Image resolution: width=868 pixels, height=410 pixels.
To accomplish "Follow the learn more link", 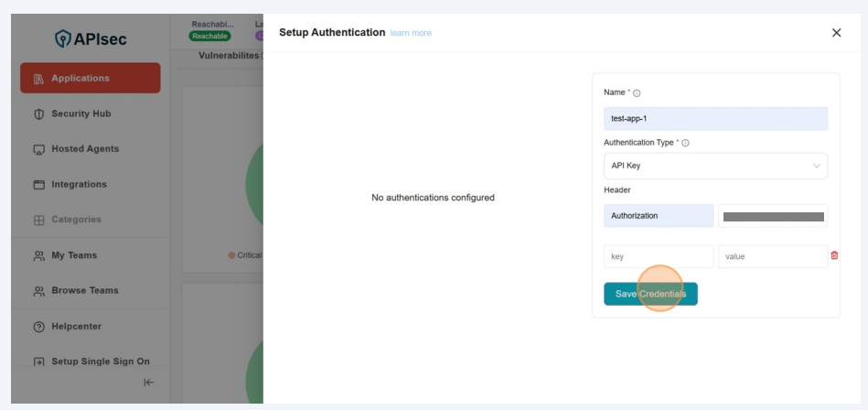I will 411,33.
